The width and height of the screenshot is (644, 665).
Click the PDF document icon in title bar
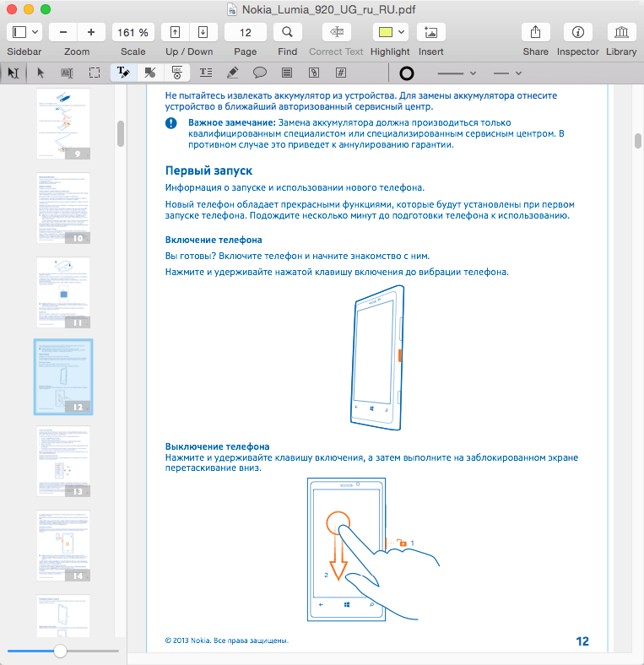(232, 9)
